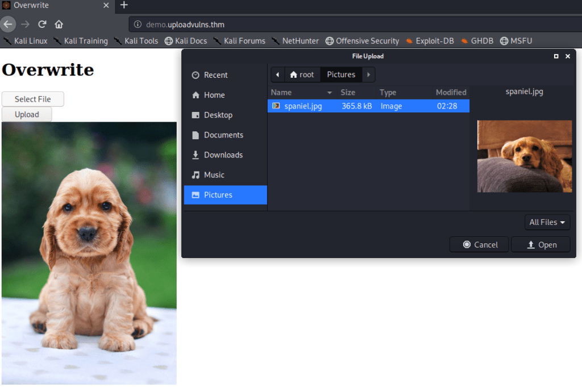Navigate forward arrow in file dialog path
Viewport: 582px width, 392px height.
[x=368, y=74]
